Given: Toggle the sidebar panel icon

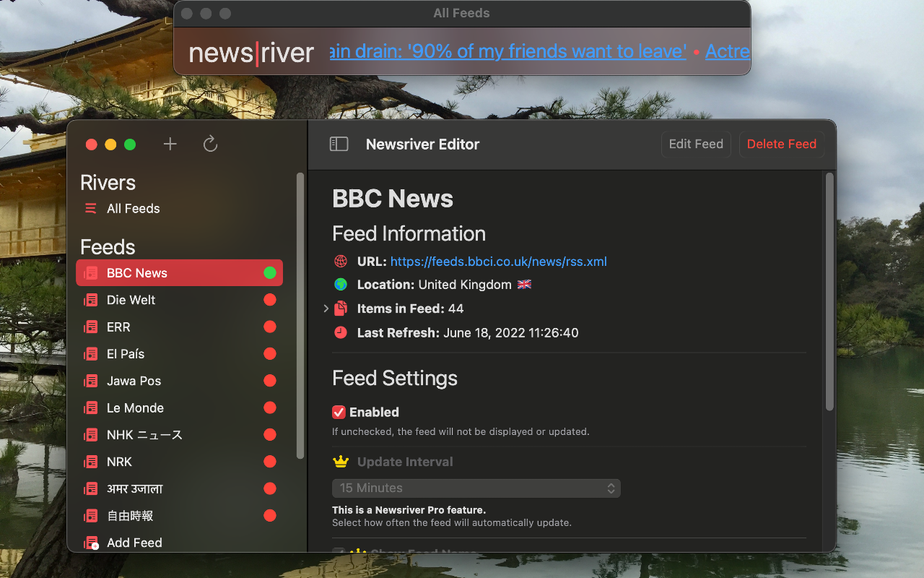Looking at the screenshot, I should pyautogui.click(x=339, y=144).
